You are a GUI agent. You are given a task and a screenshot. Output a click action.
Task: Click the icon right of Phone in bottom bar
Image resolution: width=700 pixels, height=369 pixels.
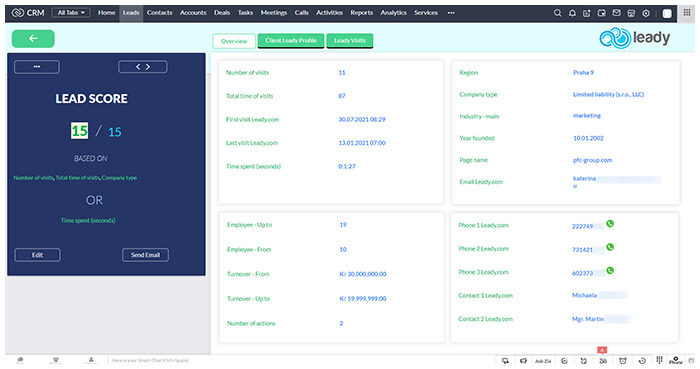[692, 360]
